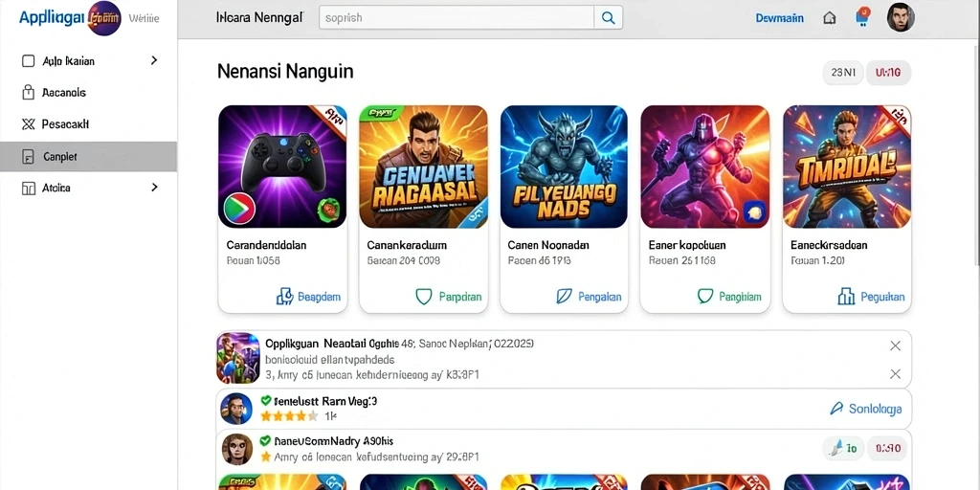Click the Pesacaklt X icon
This screenshot has width=980, height=490.
pyautogui.click(x=28, y=123)
